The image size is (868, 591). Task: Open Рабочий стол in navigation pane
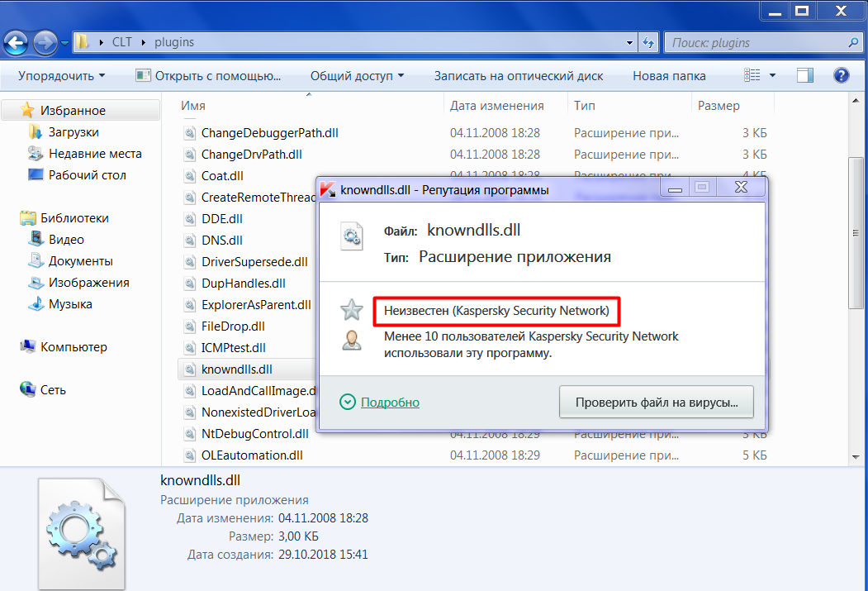[87, 175]
